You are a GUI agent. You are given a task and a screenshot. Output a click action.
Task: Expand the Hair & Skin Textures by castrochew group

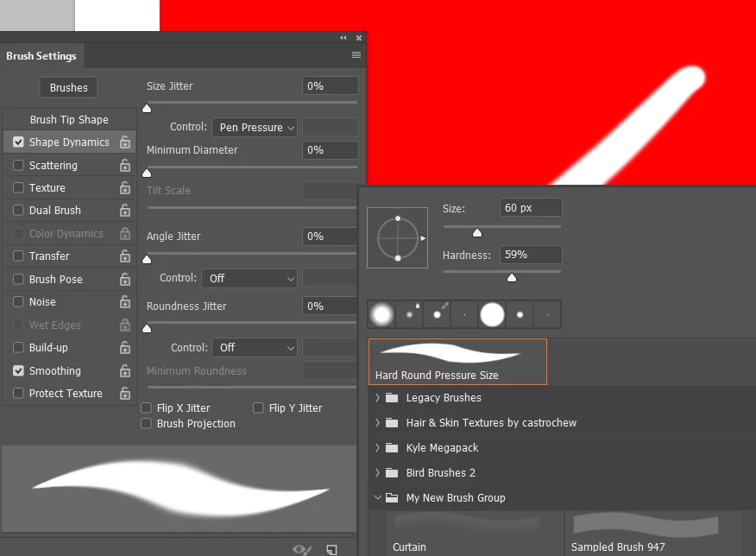click(377, 423)
